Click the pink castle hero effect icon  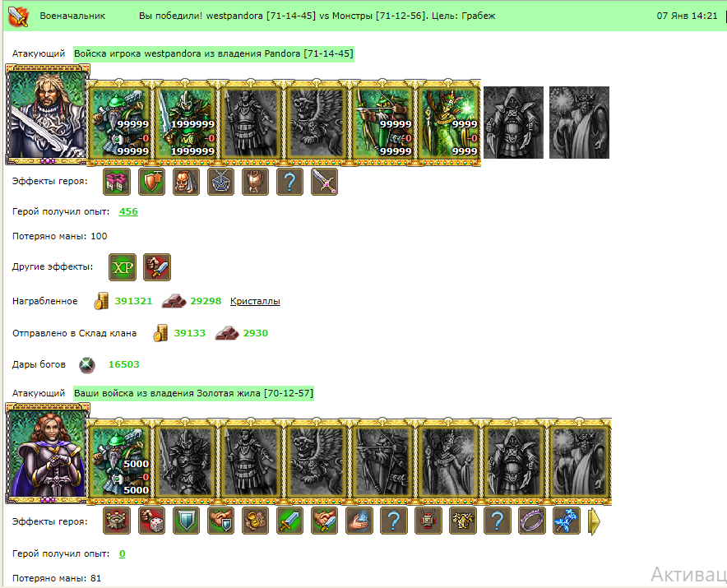click(117, 181)
